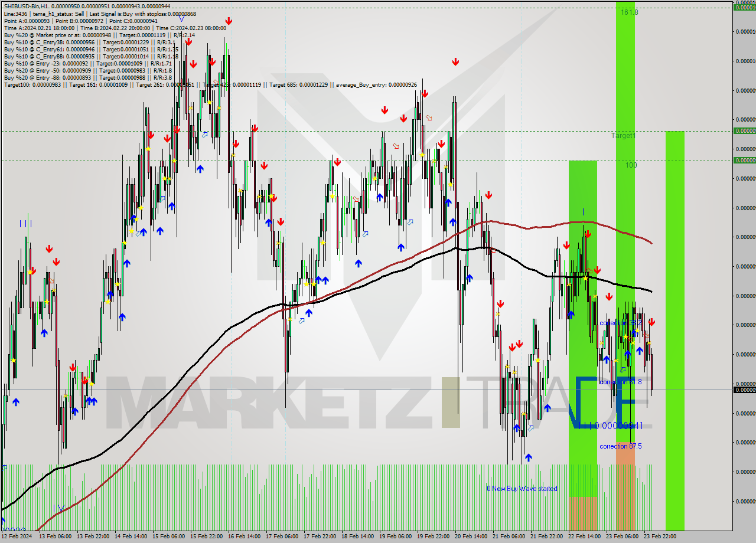Click the '17 Feb 06:00' time axis label
The width and height of the screenshot is (756, 543).
pos(282,536)
